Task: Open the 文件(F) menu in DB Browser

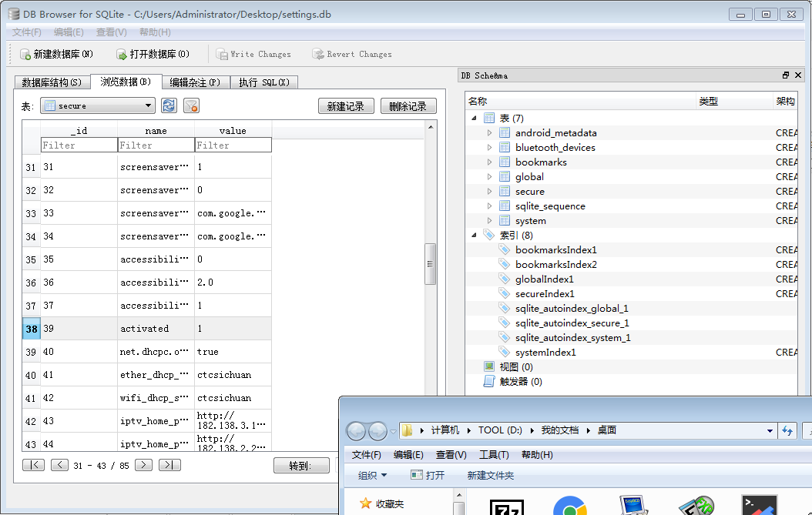Action: 27,32
